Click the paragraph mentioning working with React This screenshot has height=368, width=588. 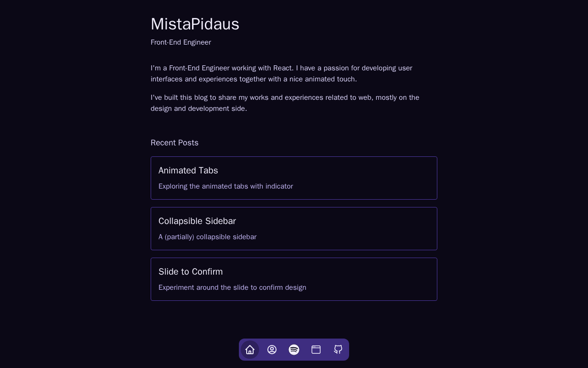281,74
